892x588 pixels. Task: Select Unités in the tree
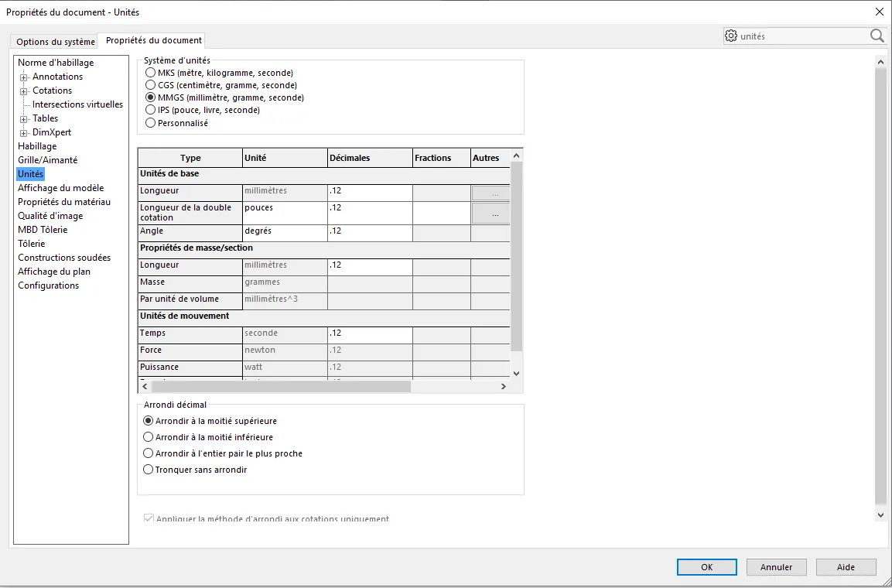coord(30,174)
